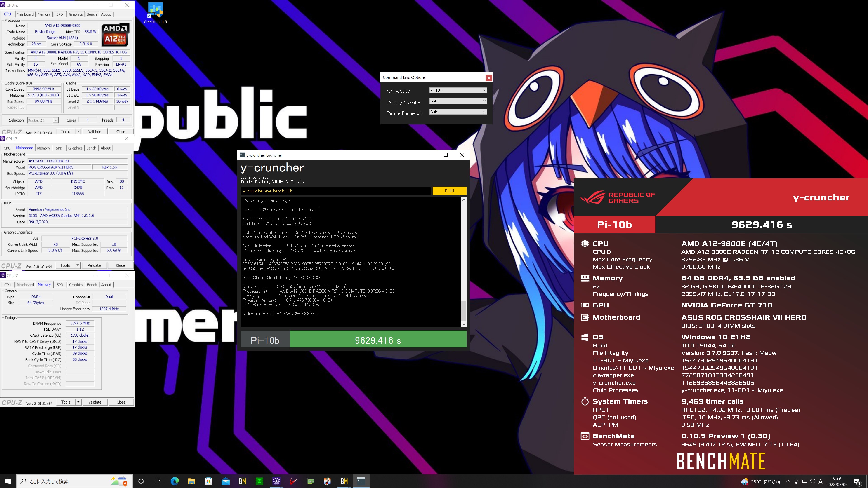Image resolution: width=868 pixels, height=488 pixels.
Task: Open network status from the tray
Action: [x=804, y=481]
